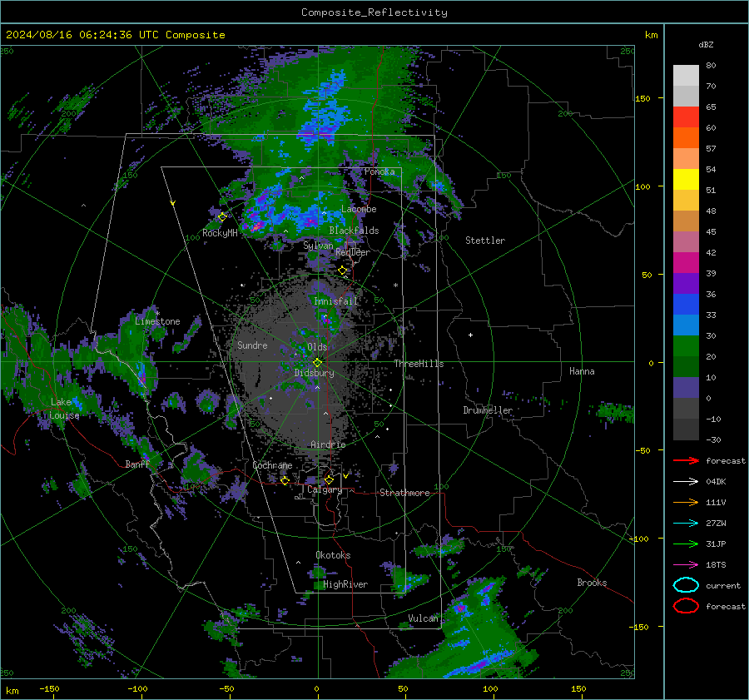This screenshot has height=700, width=749.
Task: Click the dBZ legend heading
Action: (706, 44)
